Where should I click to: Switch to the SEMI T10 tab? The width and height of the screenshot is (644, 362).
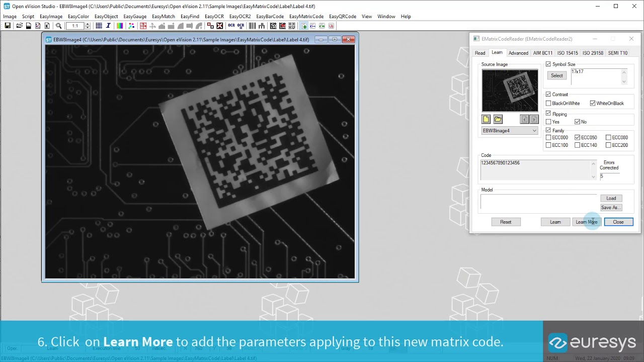(x=618, y=53)
